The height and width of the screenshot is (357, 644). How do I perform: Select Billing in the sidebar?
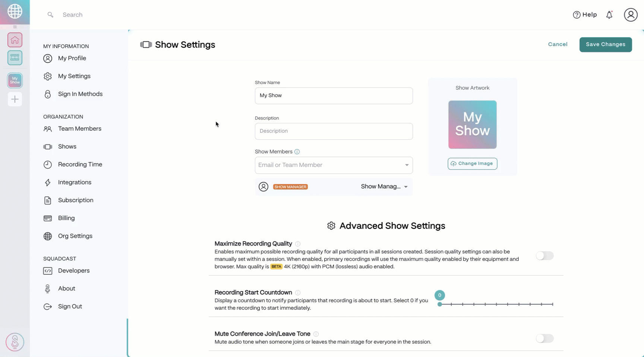pyautogui.click(x=66, y=218)
